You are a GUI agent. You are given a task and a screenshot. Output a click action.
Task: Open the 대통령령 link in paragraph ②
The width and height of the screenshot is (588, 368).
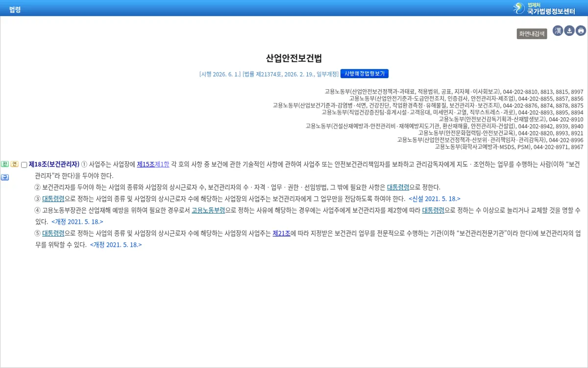398,187
